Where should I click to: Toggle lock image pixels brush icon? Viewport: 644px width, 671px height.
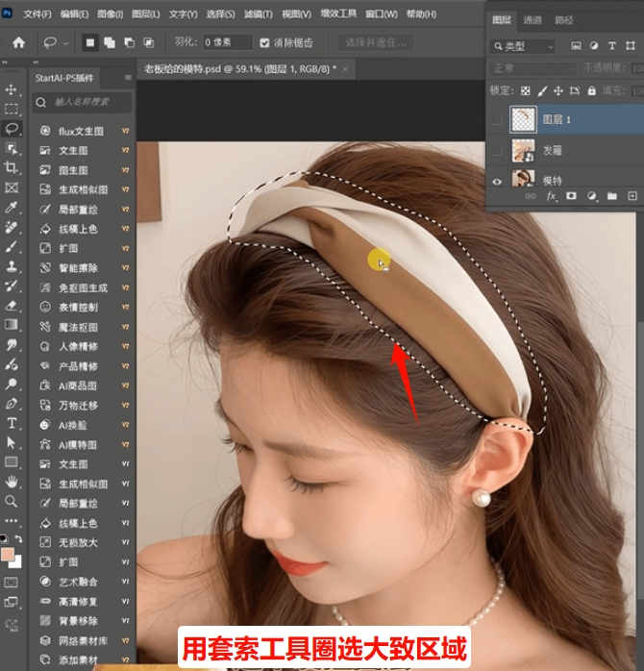point(542,90)
